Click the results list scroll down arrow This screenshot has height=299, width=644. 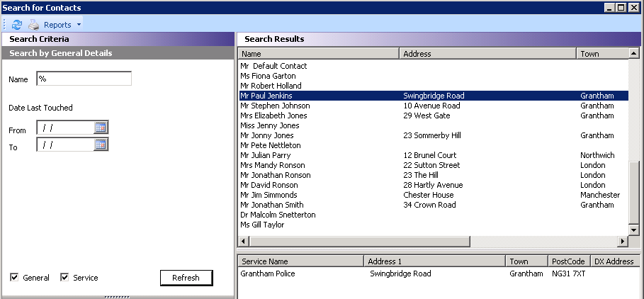click(634, 230)
